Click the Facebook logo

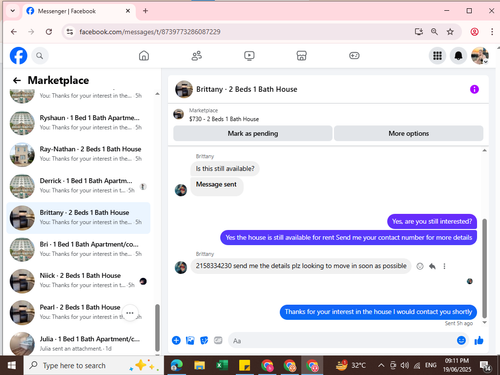pos(18,55)
